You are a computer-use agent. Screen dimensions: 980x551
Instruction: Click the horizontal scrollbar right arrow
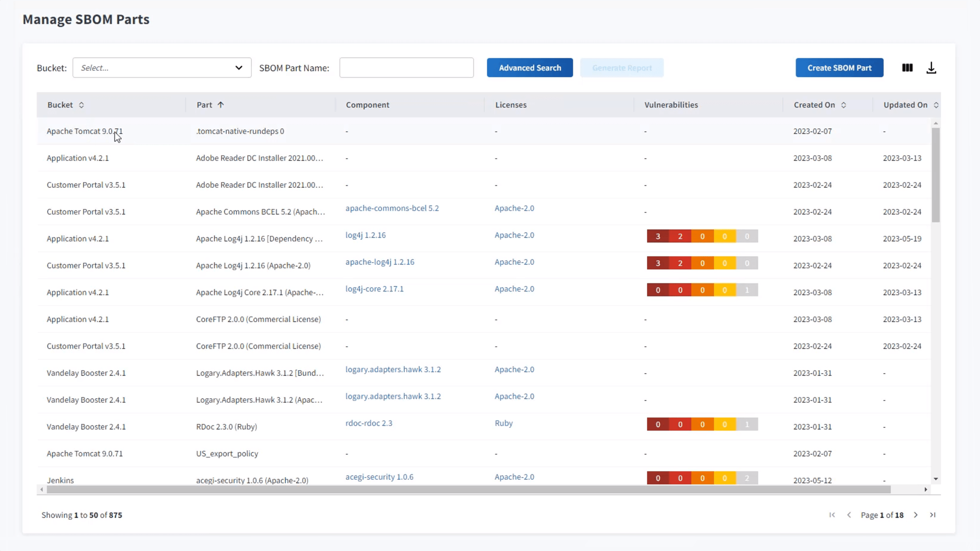(926, 490)
